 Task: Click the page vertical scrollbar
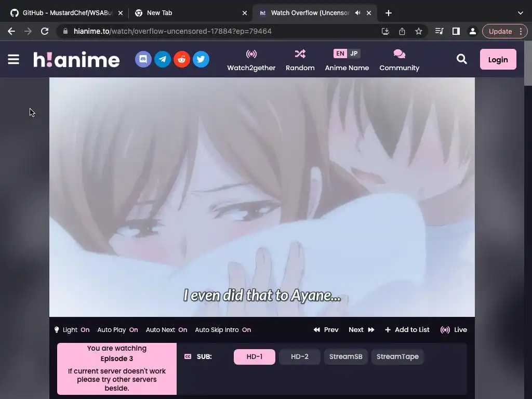[x=528, y=63]
